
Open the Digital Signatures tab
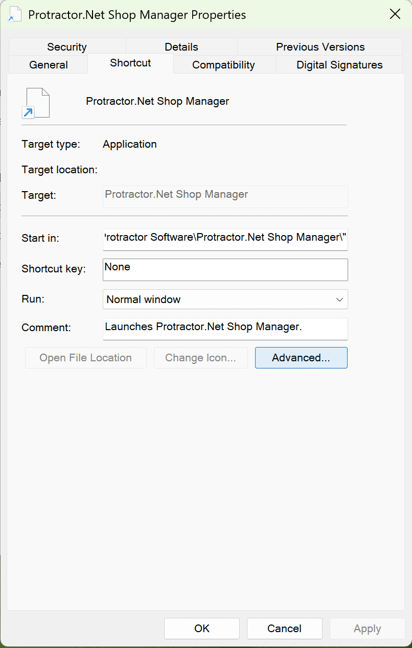point(339,65)
